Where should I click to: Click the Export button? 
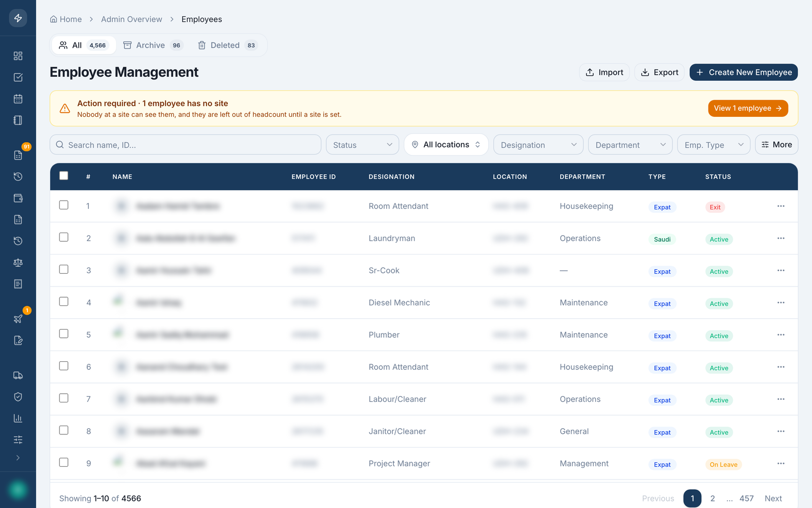tap(659, 72)
